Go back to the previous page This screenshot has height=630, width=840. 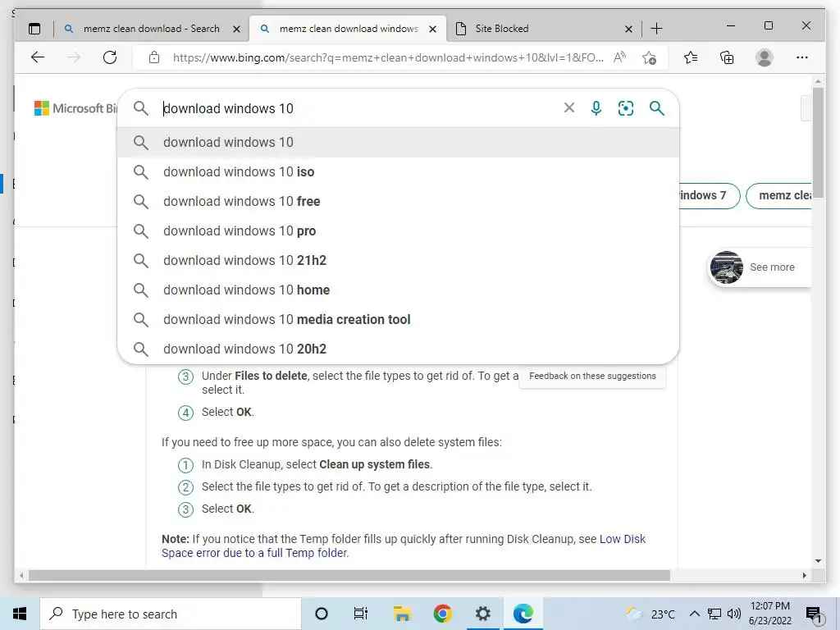pos(38,57)
